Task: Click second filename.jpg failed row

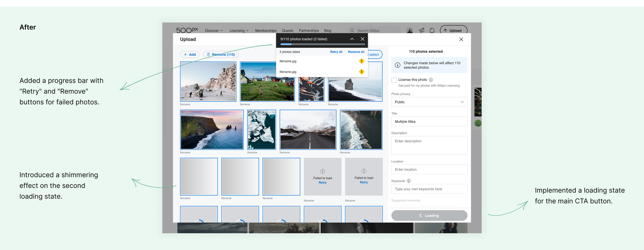Action: 322,72
